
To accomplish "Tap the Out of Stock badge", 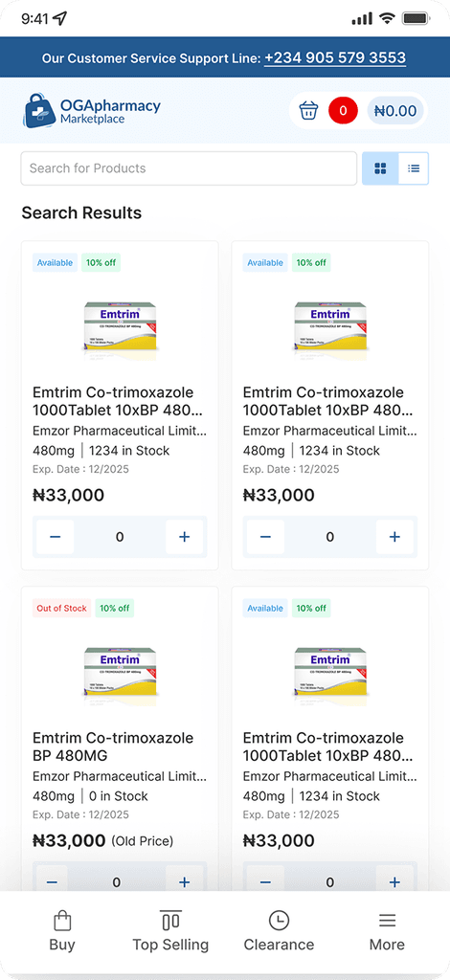I will tap(62, 608).
